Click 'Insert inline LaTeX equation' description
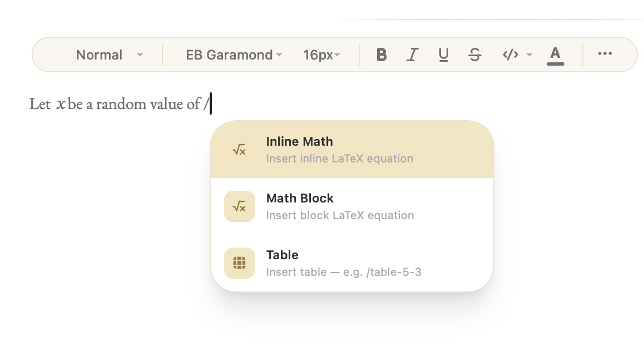Image resolution: width=644 pixels, height=356 pixels. tap(339, 159)
